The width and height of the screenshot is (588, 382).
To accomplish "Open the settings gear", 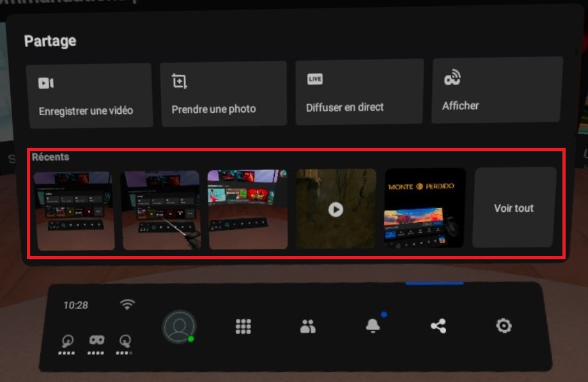I will pyautogui.click(x=504, y=326).
